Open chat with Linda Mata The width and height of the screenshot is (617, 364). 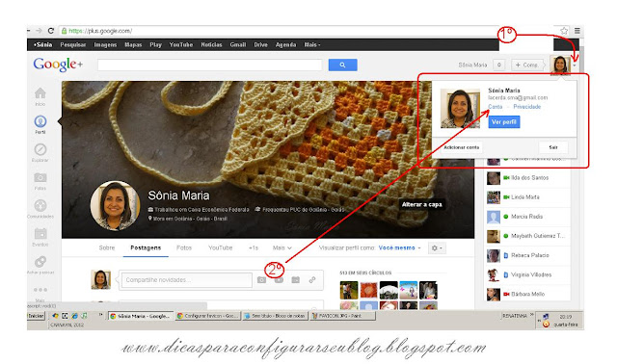[528, 197]
